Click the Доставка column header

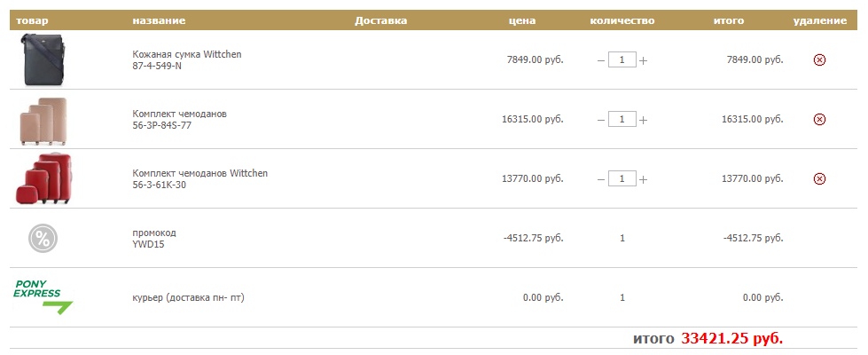click(x=381, y=20)
